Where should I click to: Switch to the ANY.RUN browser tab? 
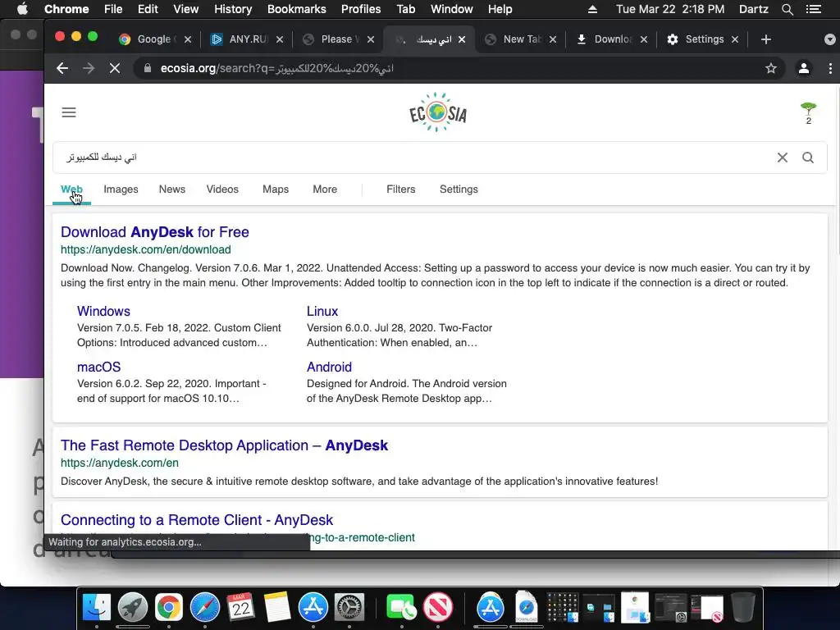[x=247, y=39]
